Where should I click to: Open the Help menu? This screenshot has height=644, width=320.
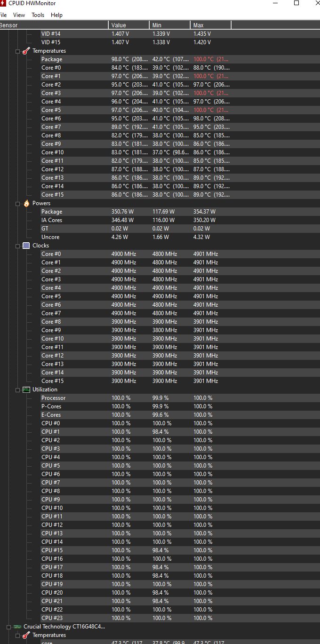(56, 15)
